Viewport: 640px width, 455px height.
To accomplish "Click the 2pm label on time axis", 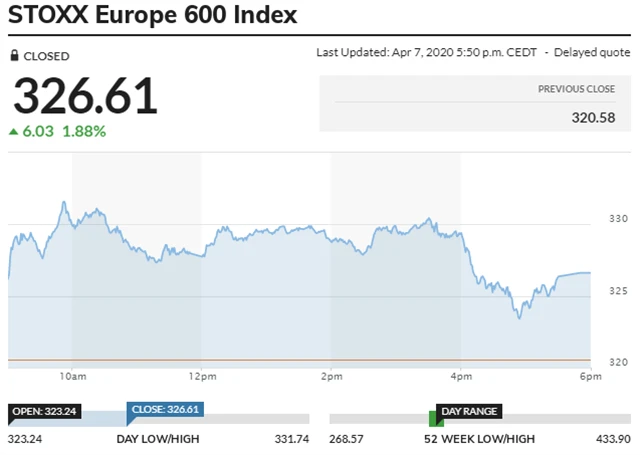I will 331,377.
